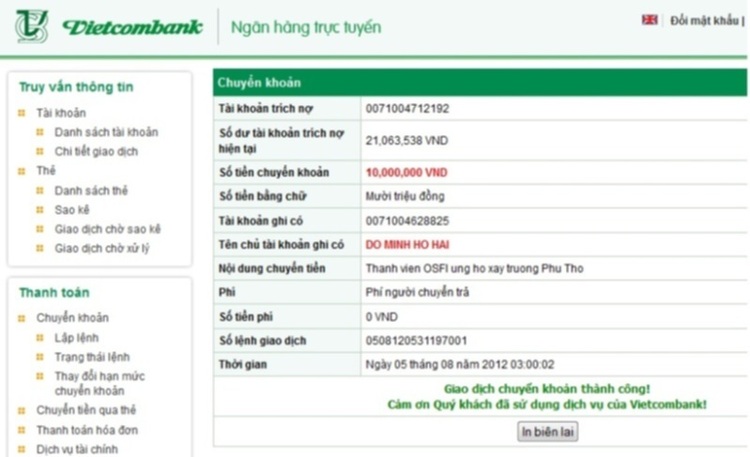Viewport: 750px width, 457px height.
Task: Click the balance value 21,063,538 VND
Action: coord(407,140)
